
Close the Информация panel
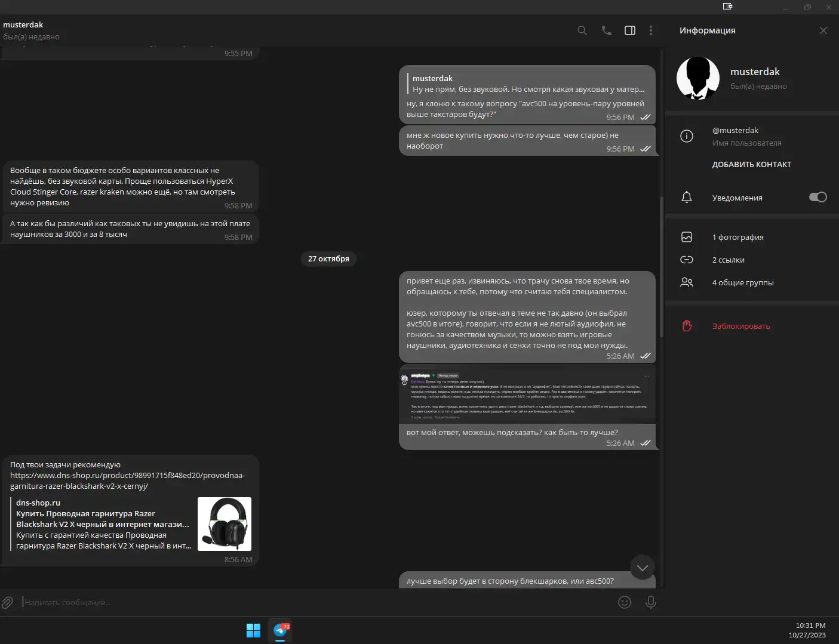(823, 30)
